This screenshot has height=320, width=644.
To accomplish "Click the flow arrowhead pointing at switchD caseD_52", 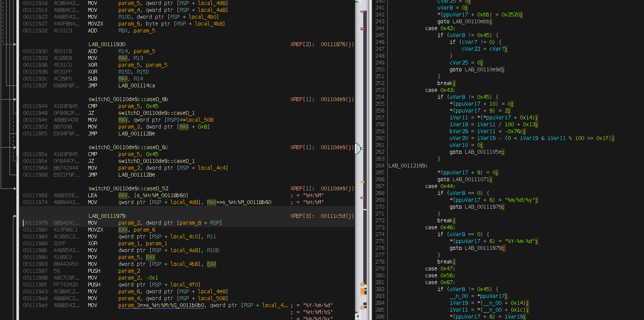I will (x=15, y=188).
